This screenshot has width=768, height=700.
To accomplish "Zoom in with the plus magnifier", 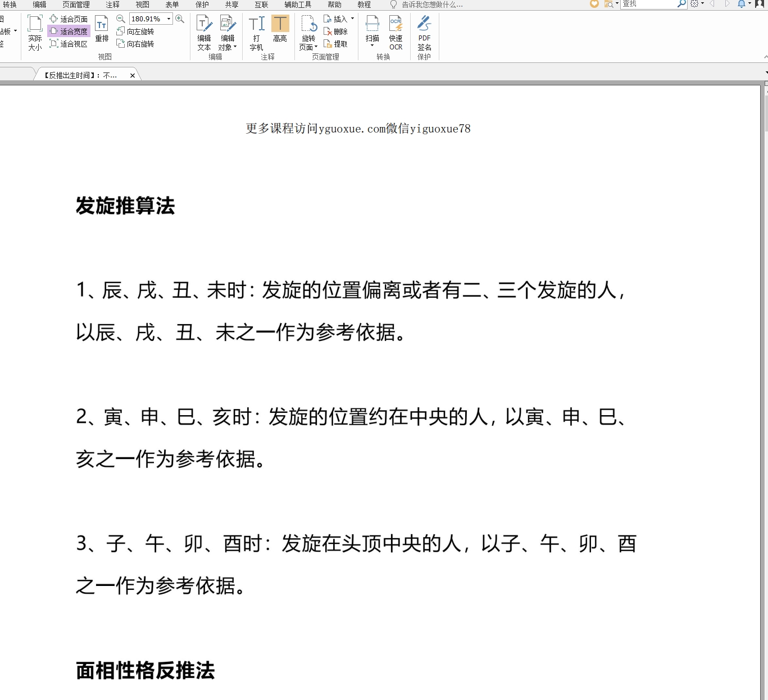I will click(x=180, y=19).
